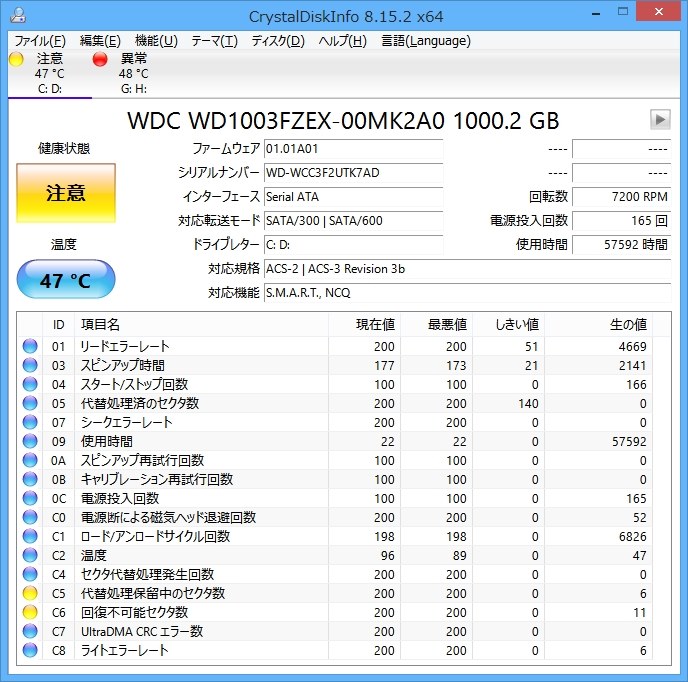The height and width of the screenshot is (682, 688).
Task: Open the 機能(U) menu
Action: click(x=156, y=41)
